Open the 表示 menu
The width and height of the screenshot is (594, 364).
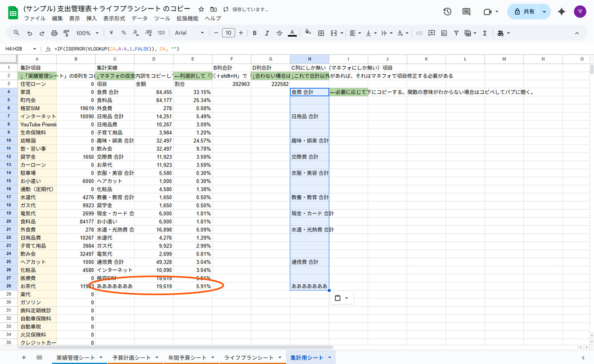[75, 18]
